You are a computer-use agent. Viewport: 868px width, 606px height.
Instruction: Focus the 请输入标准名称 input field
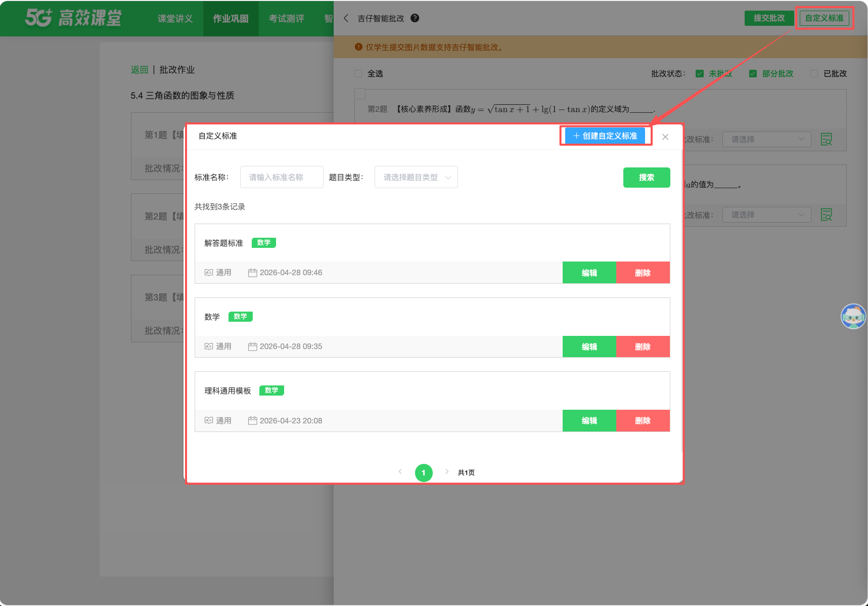click(x=282, y=177)
